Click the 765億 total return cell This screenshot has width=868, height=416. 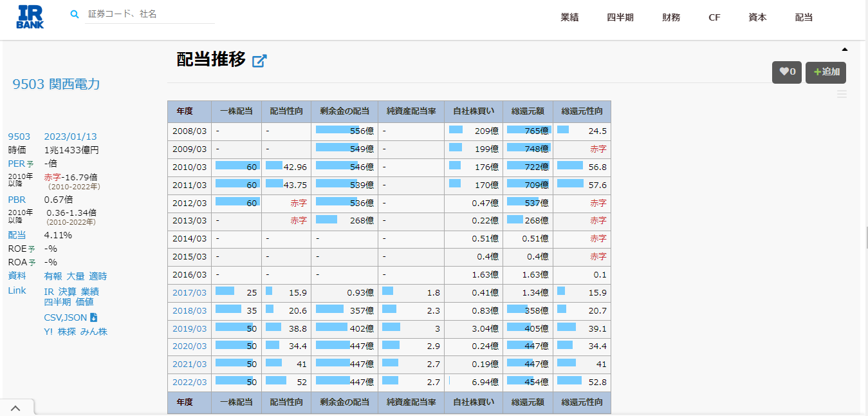click(x=528, y=131)
